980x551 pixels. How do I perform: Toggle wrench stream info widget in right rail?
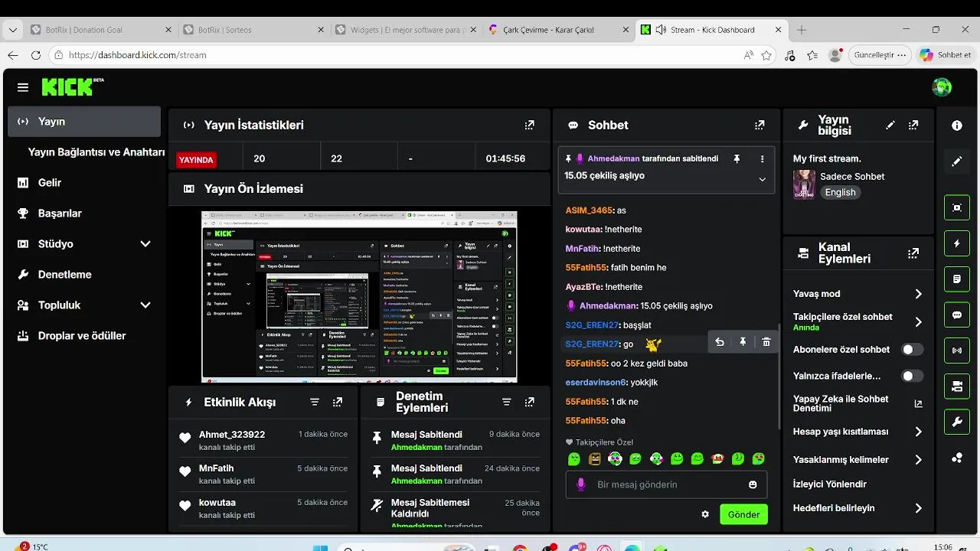[x=957, y=422]
